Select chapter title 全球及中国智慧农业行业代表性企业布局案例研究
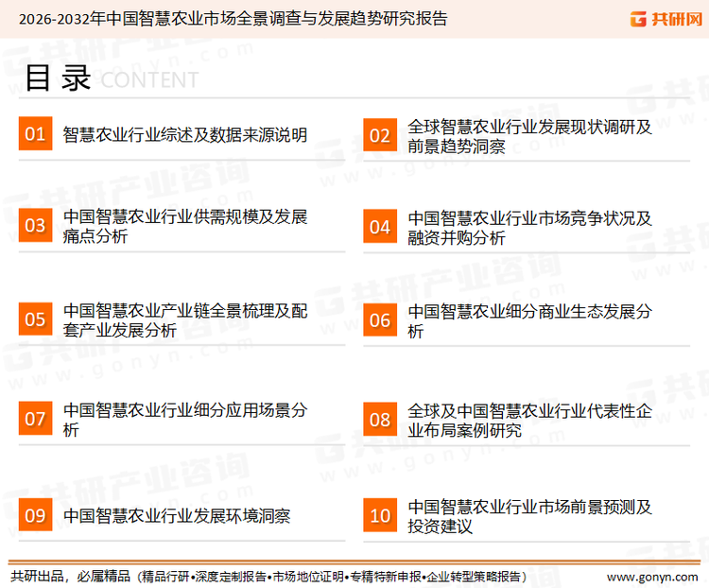The image size is (709, 588). click(529, 421)
